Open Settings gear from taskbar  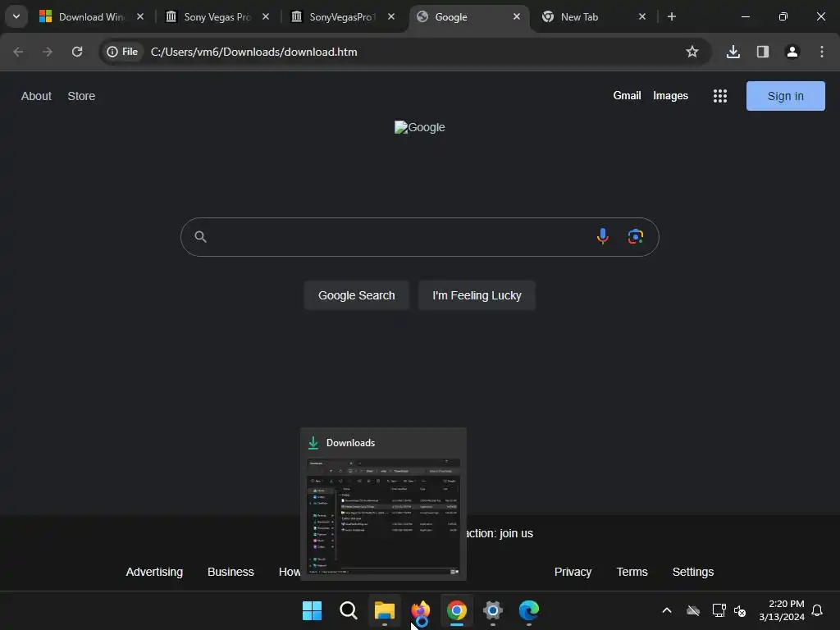tap(493, 610)
